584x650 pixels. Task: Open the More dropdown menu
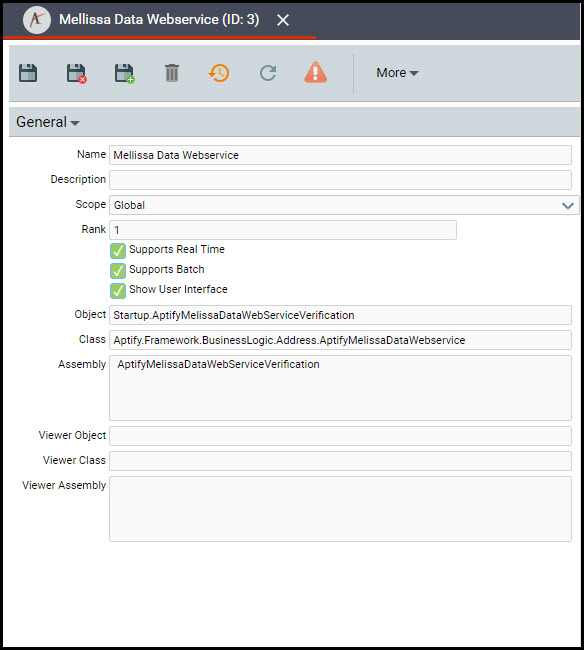397,73
